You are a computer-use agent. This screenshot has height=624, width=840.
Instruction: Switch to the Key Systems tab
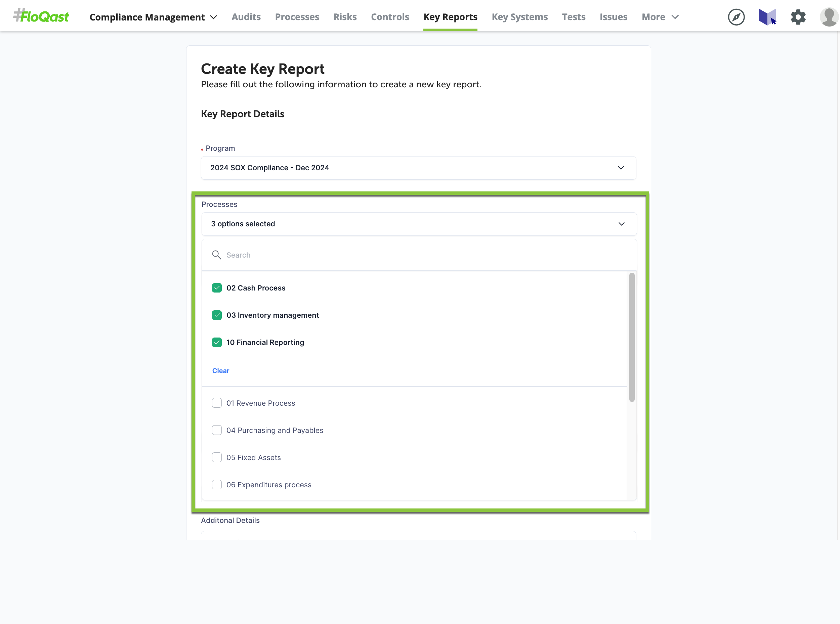(519, 17)
